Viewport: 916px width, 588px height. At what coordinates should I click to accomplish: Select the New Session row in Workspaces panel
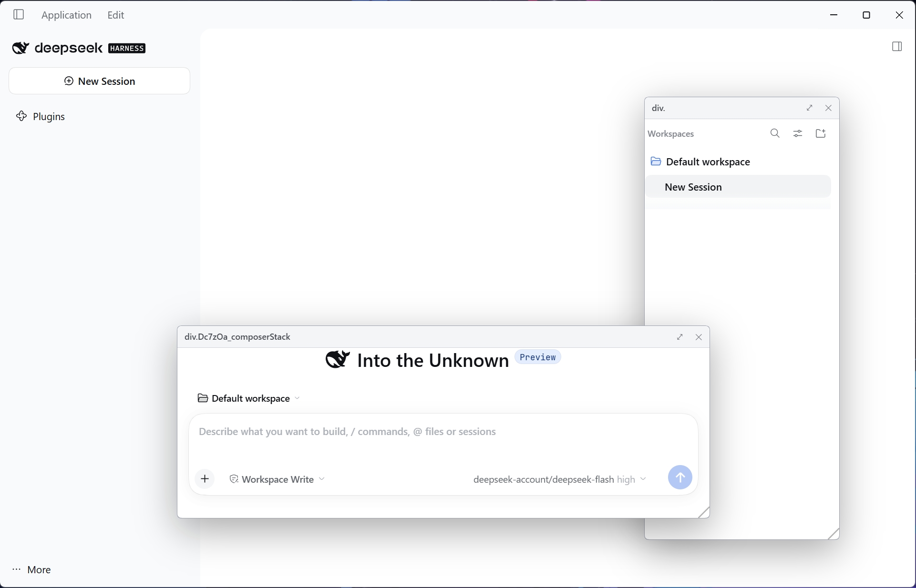click(x=738, y=187)
